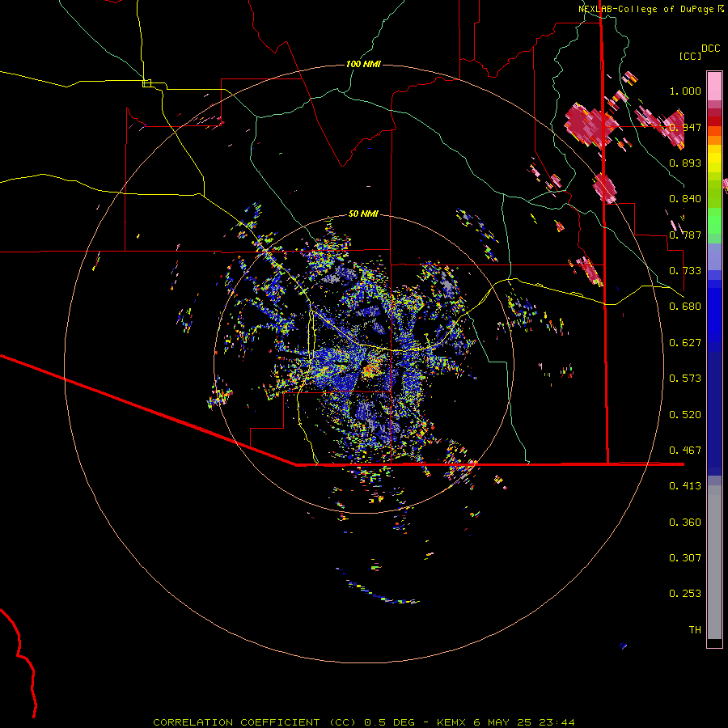Click the TH threshold label
This screenshot has width=728, height=728.
(695, 630)
